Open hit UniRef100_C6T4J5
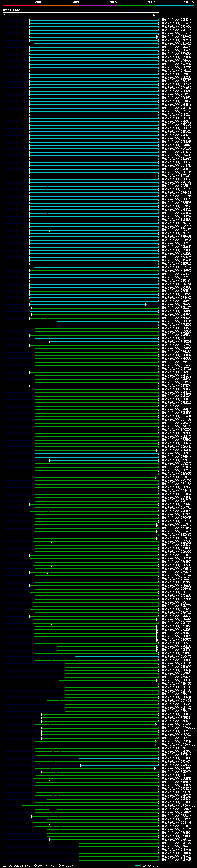This screenshot has height=868, width=197. pyautogui.click(x=176, y=23)
